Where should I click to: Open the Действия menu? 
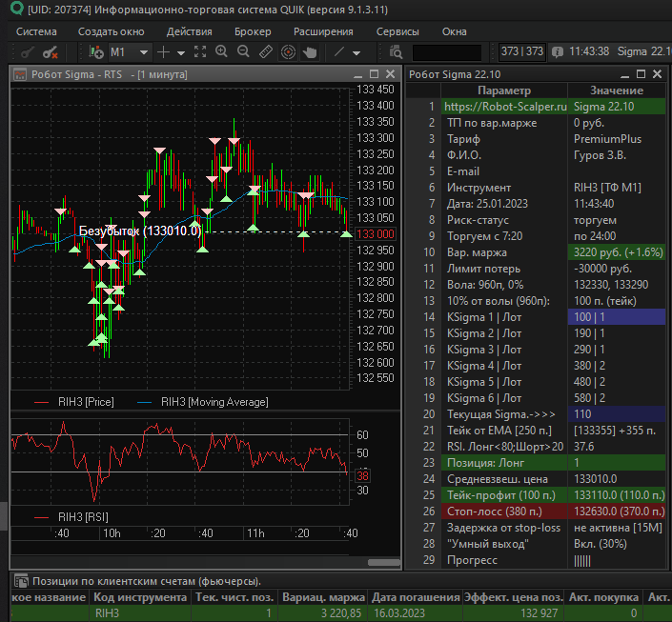coord(190,31)
